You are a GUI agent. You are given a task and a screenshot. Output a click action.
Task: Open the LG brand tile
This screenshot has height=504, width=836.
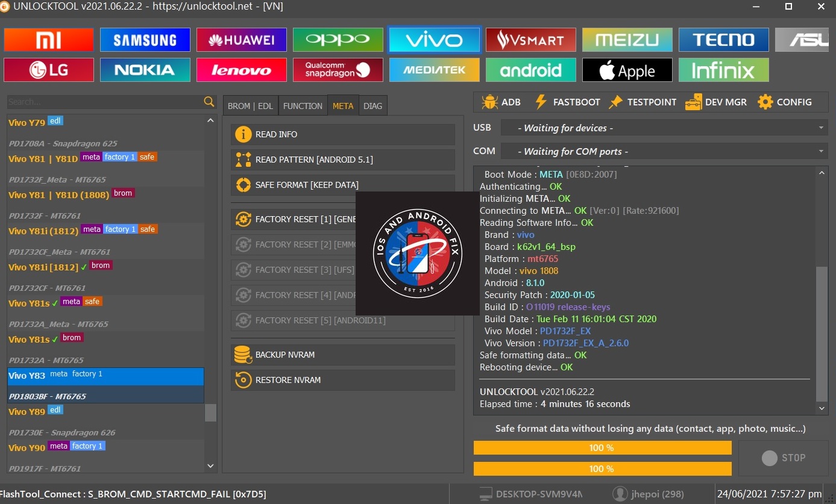(x=49, y=70)
